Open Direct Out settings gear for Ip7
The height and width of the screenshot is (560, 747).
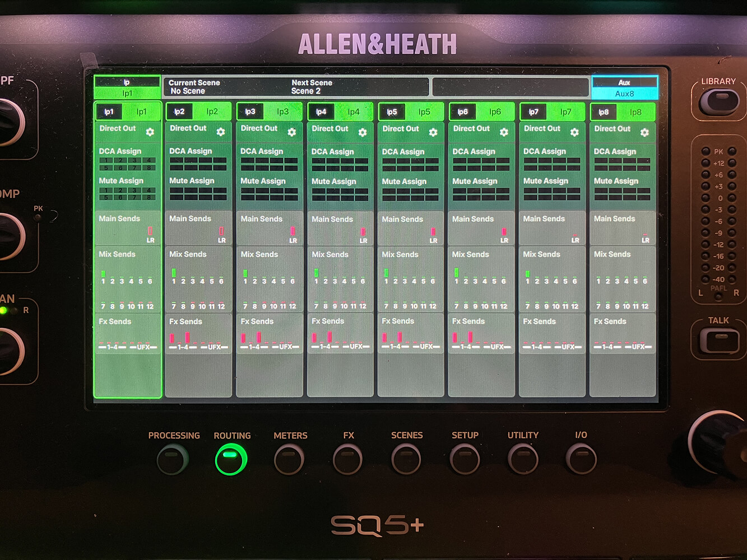pyautogui.click(x=574, y=132)
